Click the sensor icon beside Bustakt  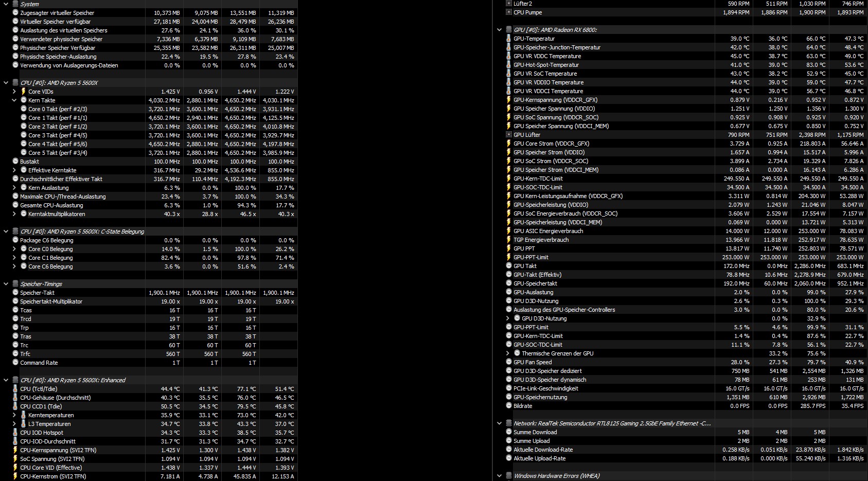(x=15, y=161)
